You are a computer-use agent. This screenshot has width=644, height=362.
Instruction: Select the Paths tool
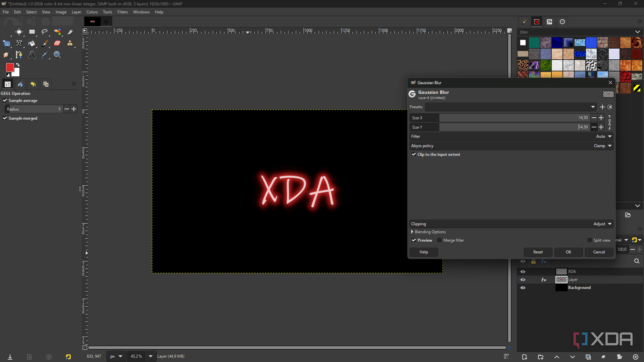[19, 55]
